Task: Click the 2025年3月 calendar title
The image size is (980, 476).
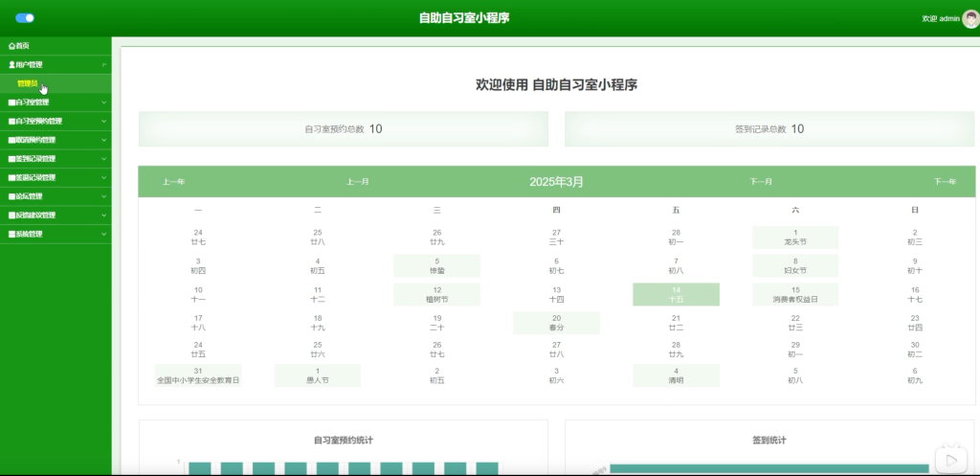Action: (556, 182)
